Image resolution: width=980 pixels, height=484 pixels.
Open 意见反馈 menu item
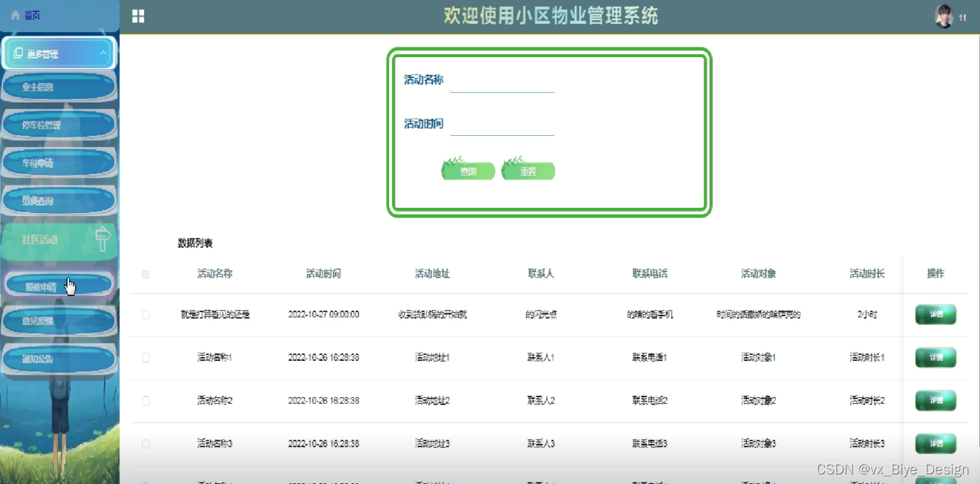59,321
